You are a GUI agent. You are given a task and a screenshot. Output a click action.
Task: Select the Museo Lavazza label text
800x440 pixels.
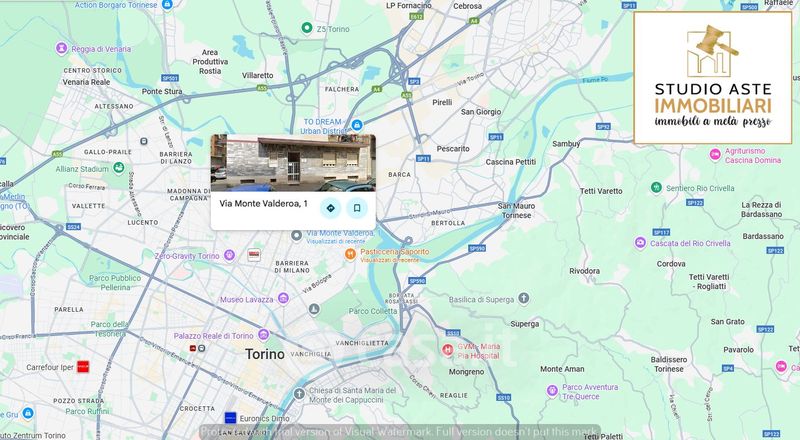pyautogui.click(x=246, y=300)
